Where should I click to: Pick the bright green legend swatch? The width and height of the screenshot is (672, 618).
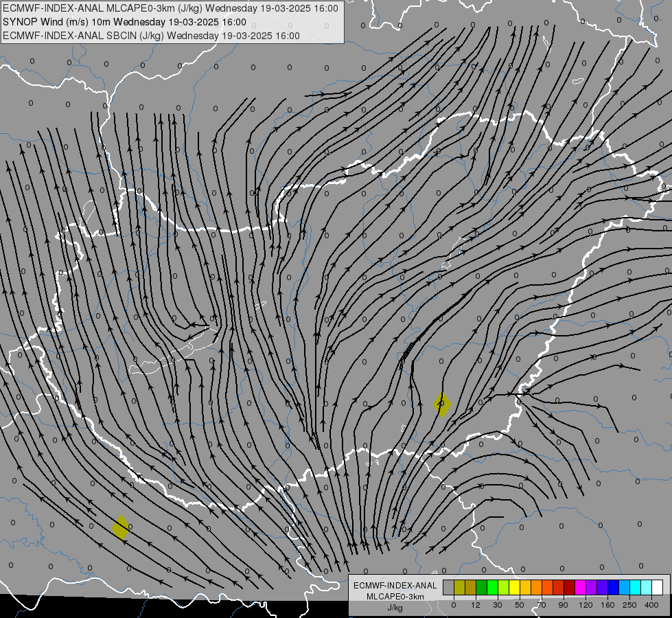click(492, 587)
